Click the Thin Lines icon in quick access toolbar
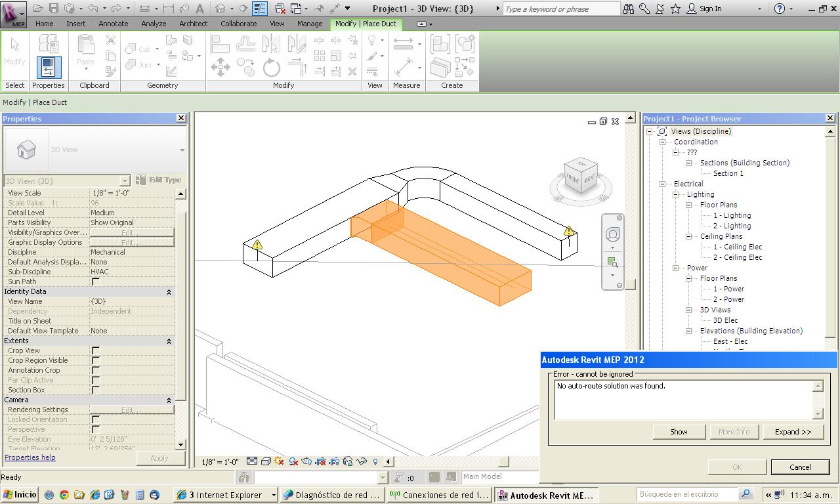Screen dimensions: 840x504 (x=260, y=9)
